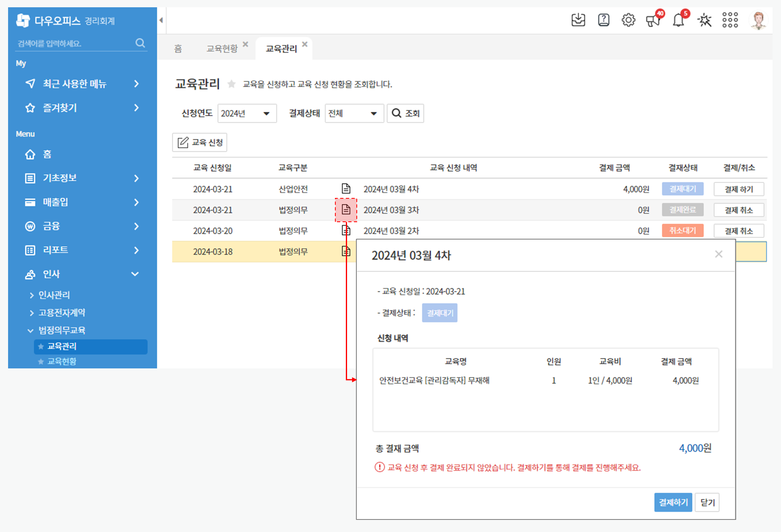Click 결제하기 in the popup dialog
The height and width of the screenshot is (532, 781).
coord(672,502)
